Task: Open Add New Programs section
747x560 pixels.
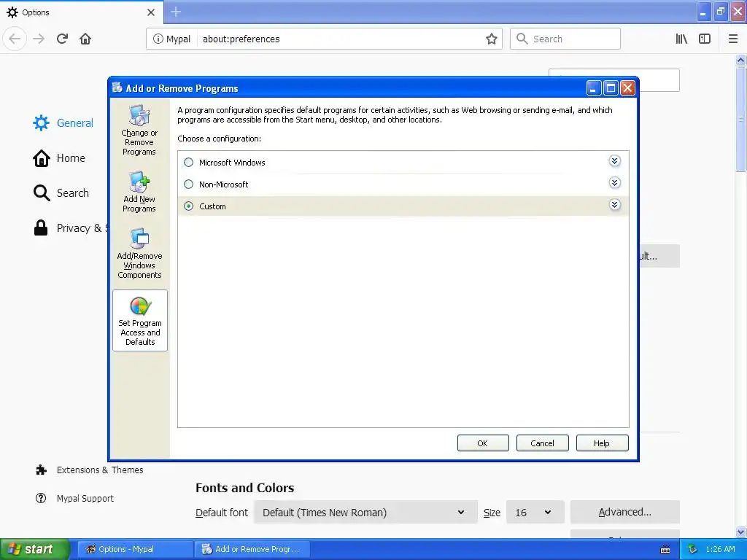Action: 139,192
